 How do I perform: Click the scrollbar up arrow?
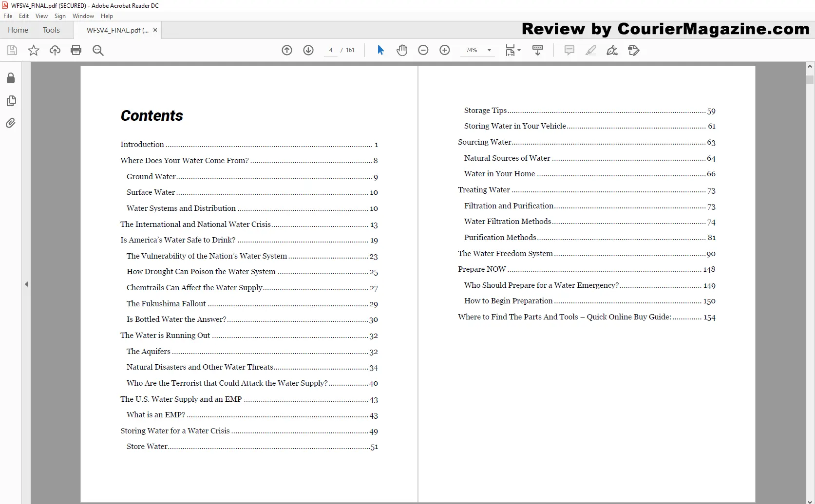tap(810, 66)
